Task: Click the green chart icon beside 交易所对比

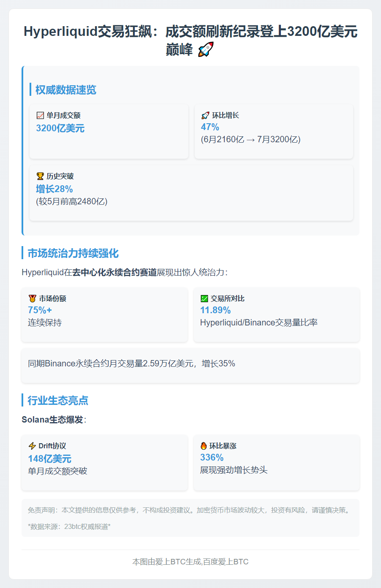Action: (204, 298)
